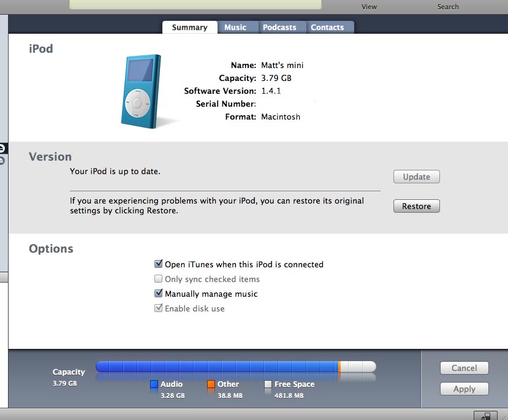Image resolution: width=508 pixels, height=420 pixels.
Task: Click the white Free Space legend swatch
Action: tap(268, 384)
